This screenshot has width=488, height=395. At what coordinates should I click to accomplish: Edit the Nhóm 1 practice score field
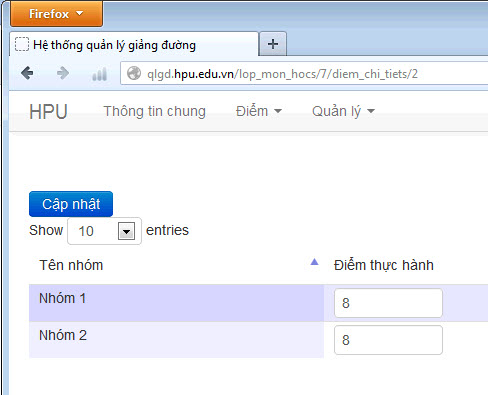click(x=388, y=303)
